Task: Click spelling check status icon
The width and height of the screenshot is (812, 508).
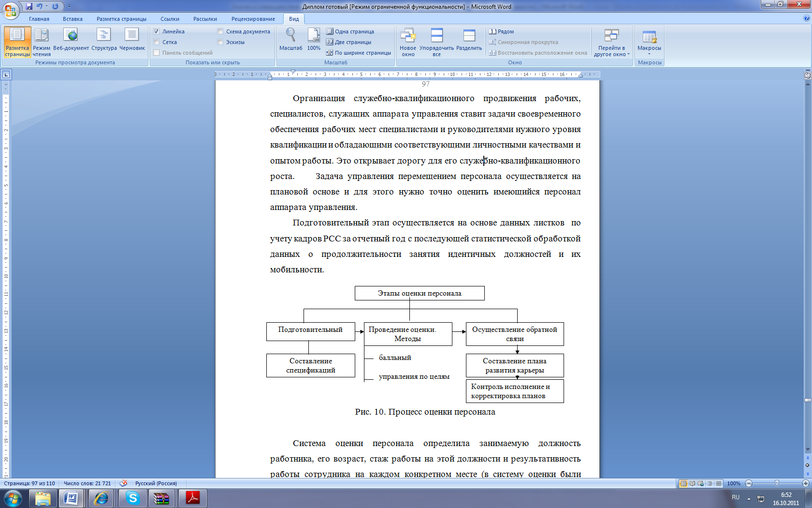Action: pos(124,483)
